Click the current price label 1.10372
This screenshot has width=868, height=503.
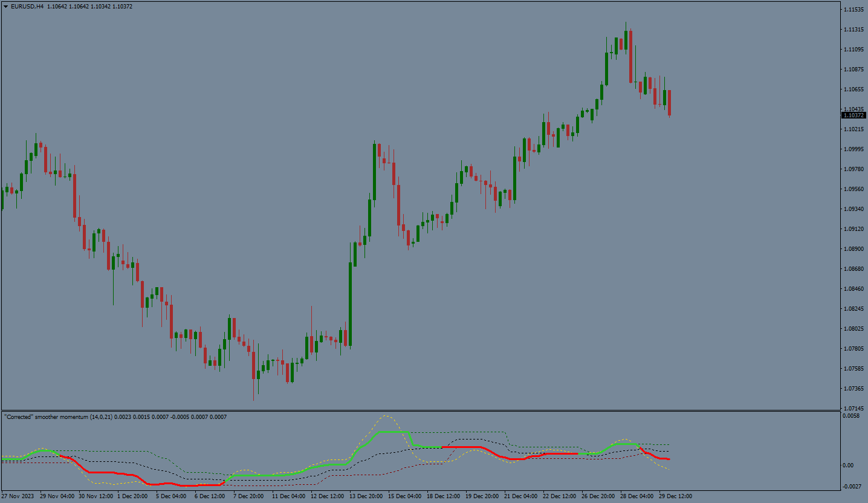pyautogui.click(x=853, y=115)
